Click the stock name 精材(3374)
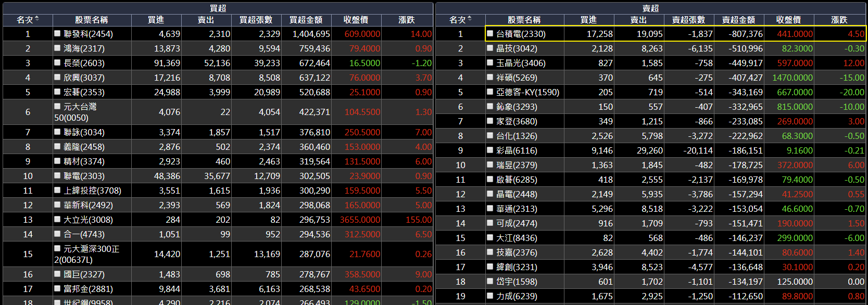The width and height of the screenshot is (868, 305). pyautogui.click(x=84, y=162)
